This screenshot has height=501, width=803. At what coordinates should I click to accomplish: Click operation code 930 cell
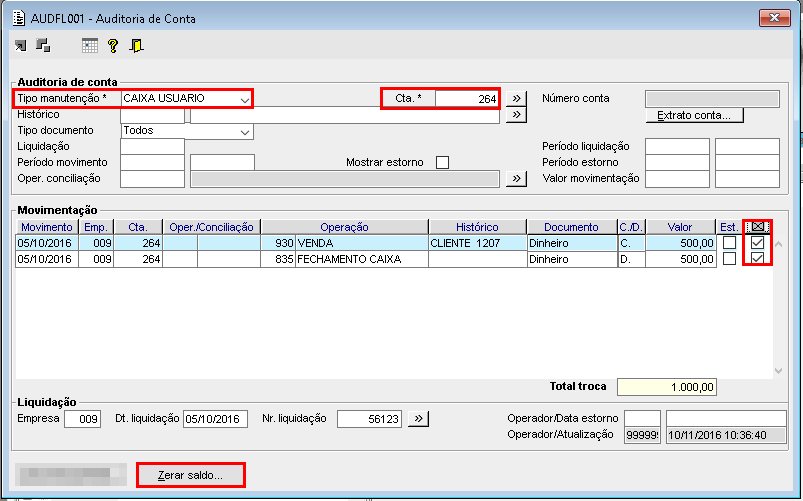(278, 243)
